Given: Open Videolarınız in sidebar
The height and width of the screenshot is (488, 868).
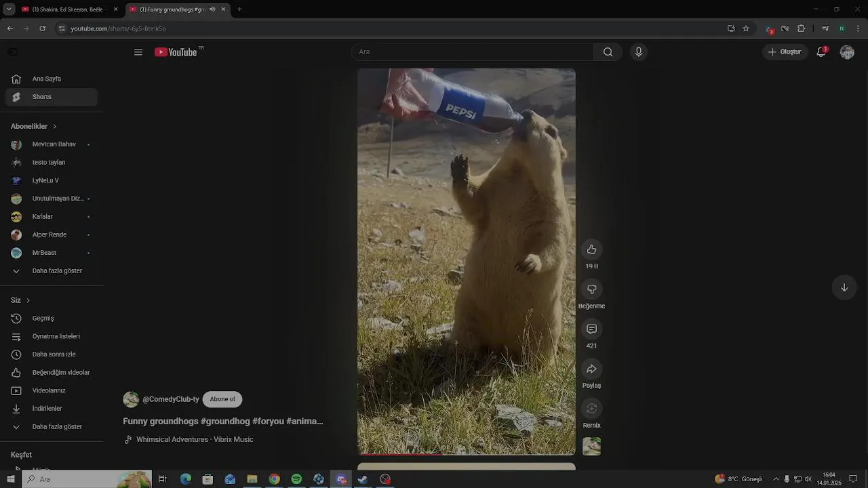Looking at the screenshot, I should pyautogui.click(x=52, y=390).
